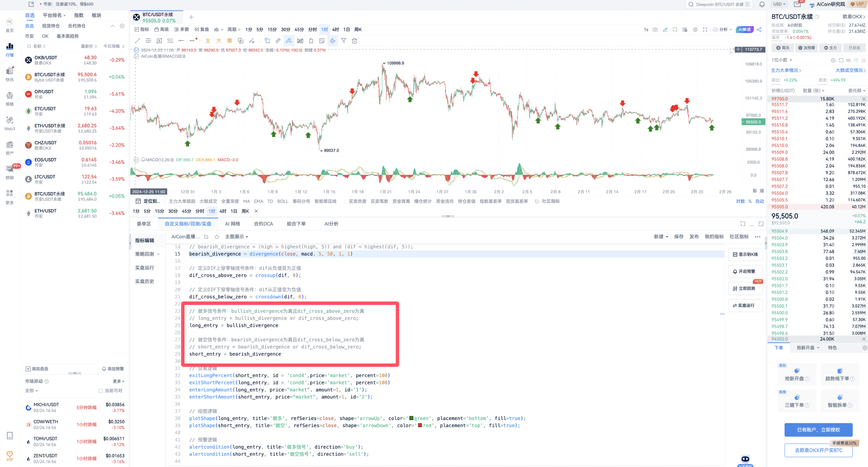Click the AI解读 button

point(745,30)
